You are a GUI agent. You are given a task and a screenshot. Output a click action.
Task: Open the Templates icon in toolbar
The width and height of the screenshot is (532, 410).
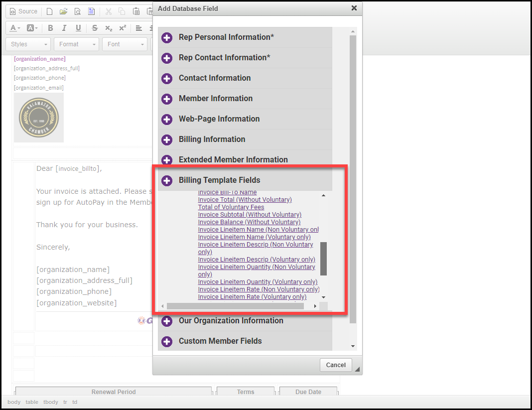[91, 11]
